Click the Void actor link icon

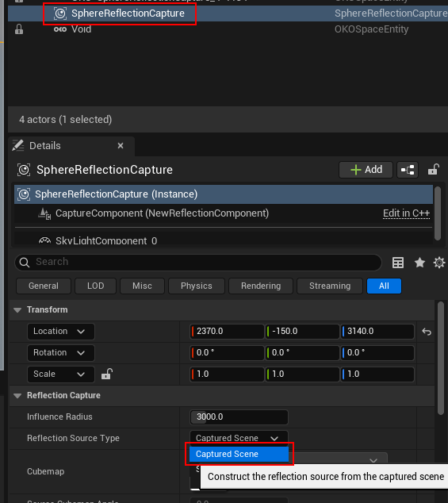coord(60,29)
